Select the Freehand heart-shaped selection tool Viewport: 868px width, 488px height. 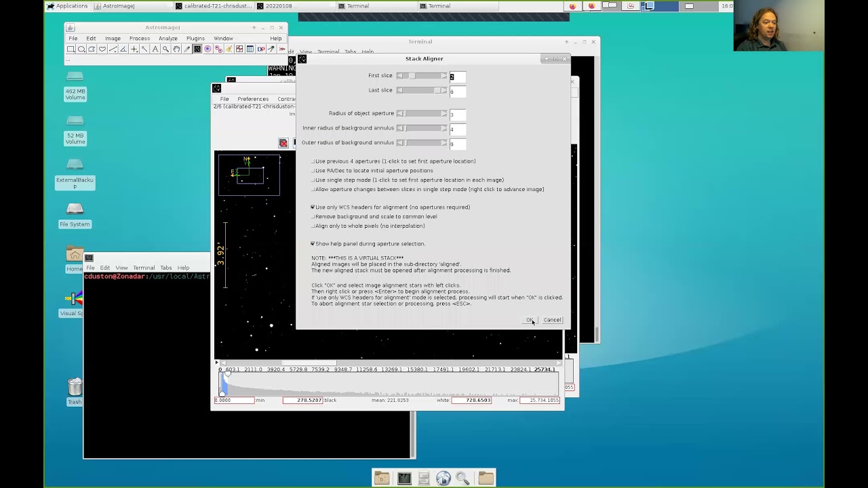pyautogui.click(x=102, y=49)
